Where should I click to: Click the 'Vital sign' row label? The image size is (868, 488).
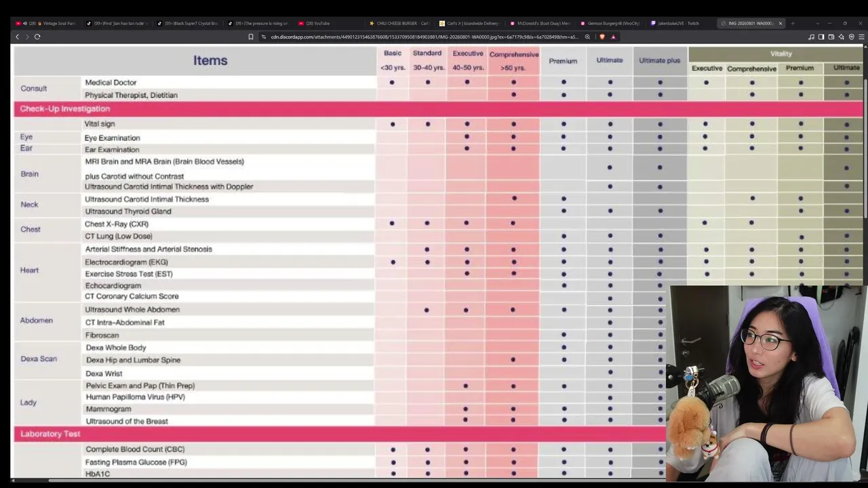[x=100, y=124]
